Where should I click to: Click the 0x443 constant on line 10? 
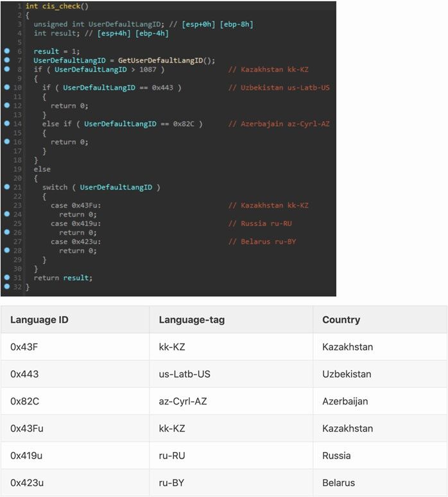[162, 87]
